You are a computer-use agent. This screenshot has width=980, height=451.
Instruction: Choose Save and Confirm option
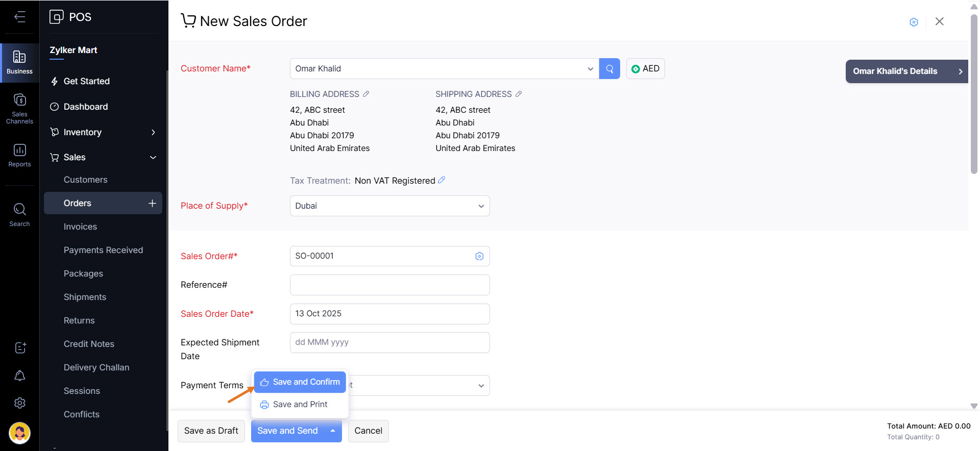(x=300, y=382)
